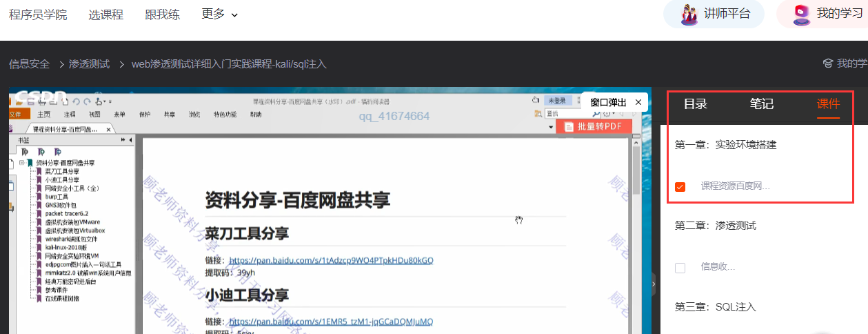Open the 注释 ribbon tab
Viewport: 868px width, 334px height.
70,115
